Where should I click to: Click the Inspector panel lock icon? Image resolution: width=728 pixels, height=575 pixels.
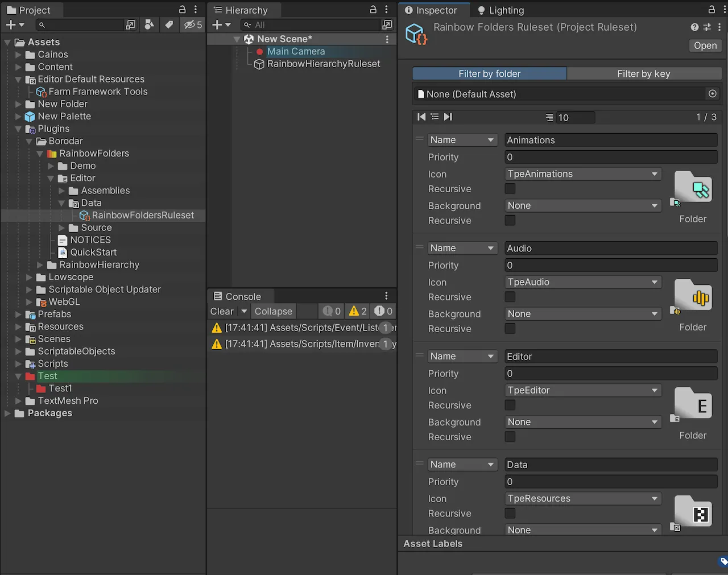[x=712, y=10]
